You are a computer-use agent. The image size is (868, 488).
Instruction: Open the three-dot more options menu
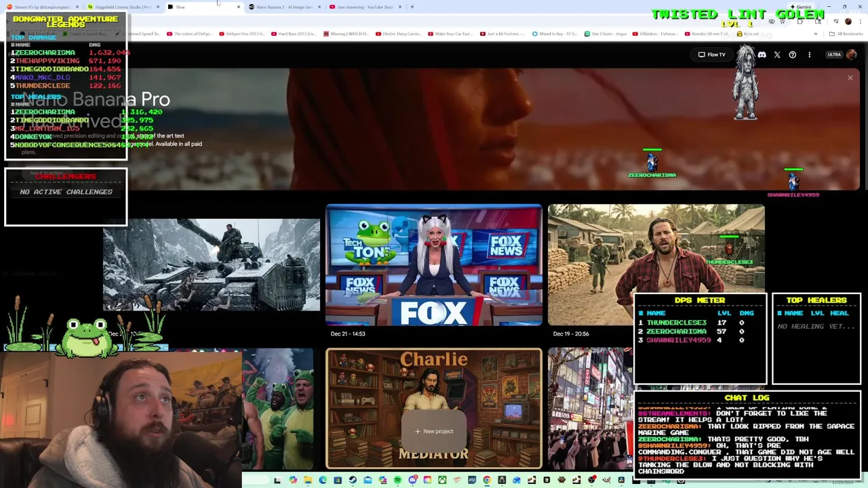[809, 54]
